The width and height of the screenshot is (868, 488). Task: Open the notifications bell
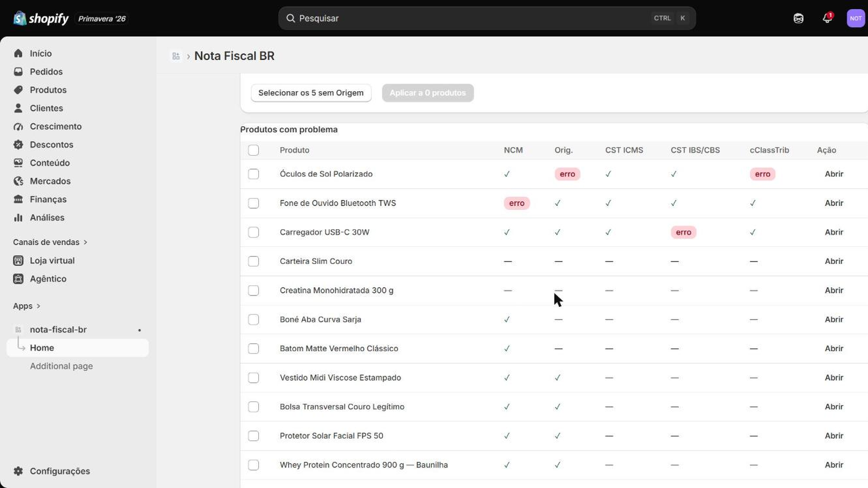[x=827, y=18]
